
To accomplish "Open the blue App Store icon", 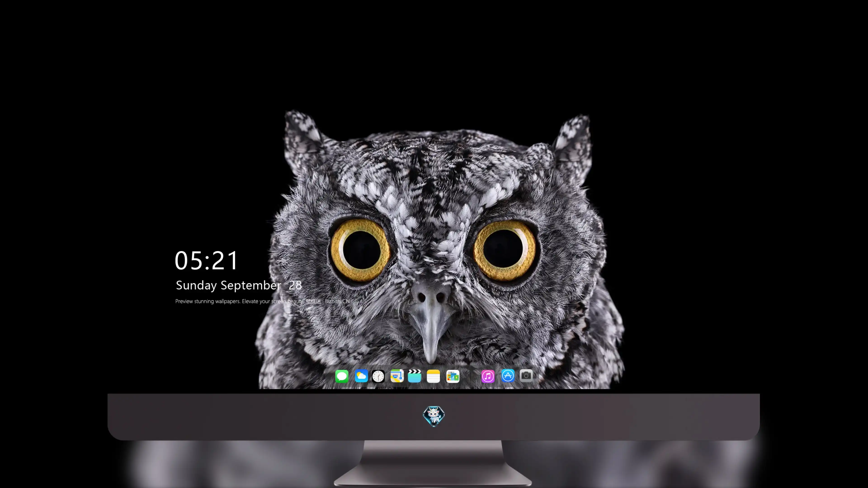I will coord(507,376).
